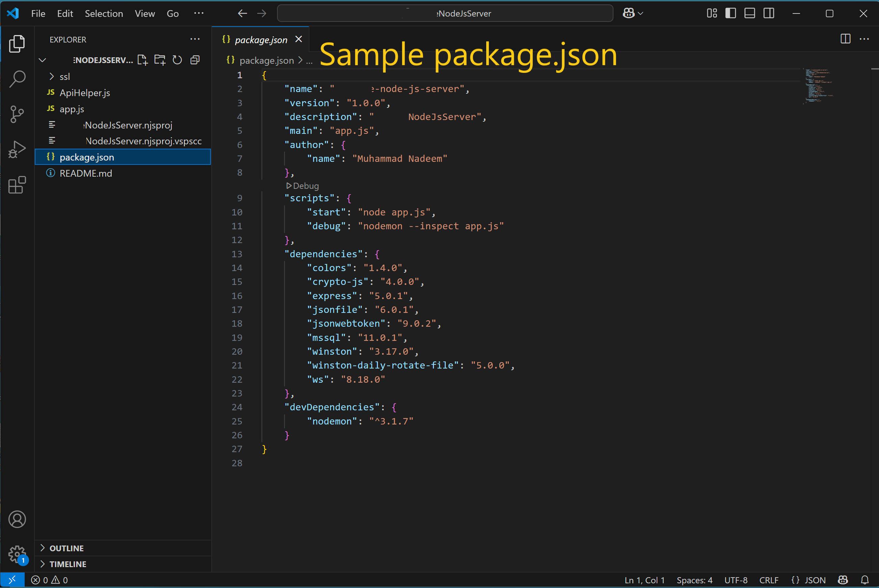The width and height of the screenshot is (879, 588).
Task: Open the notifications bell in status bar
Action: point(865,580)
